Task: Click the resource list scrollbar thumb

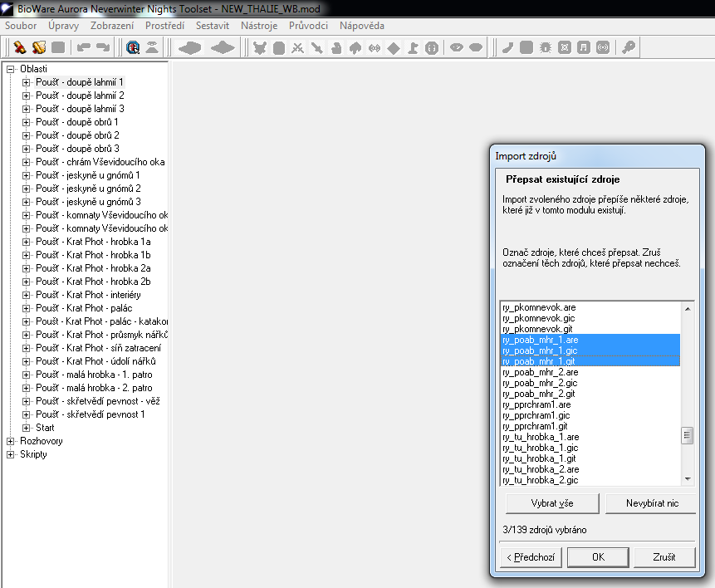Action: (x=687, y=435)
